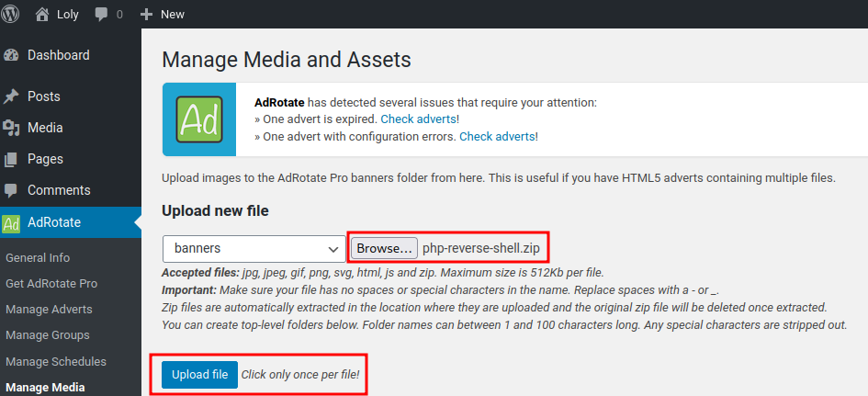Open the Manage Groups submenu
Screen dimensions: 868x396
[x=48, y=335]
